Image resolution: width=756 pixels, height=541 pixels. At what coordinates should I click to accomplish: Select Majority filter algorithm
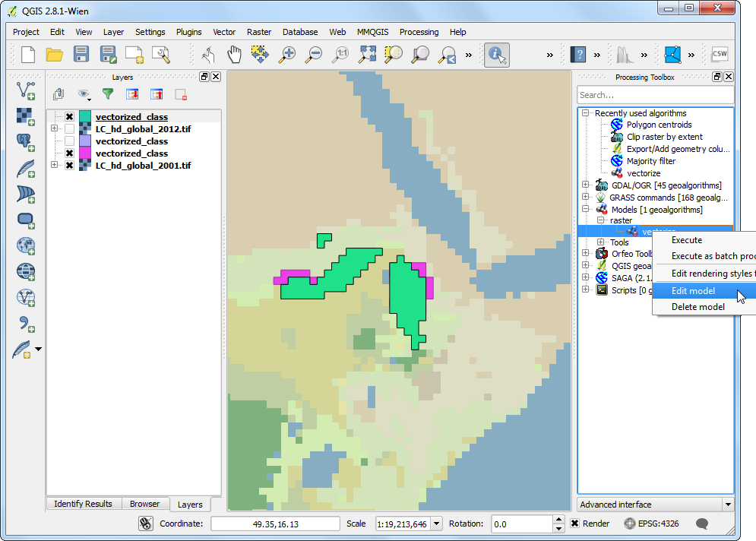click(651, 161)
